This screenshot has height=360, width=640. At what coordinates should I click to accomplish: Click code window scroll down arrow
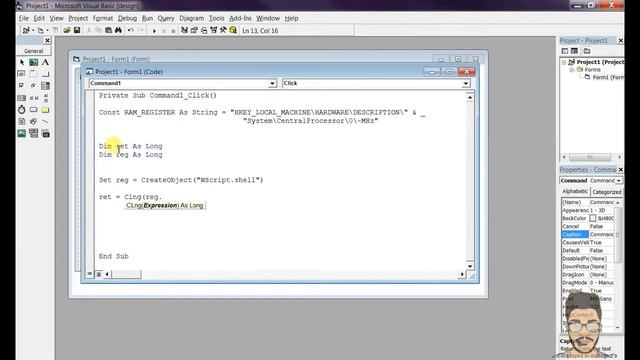pos(470,266)
